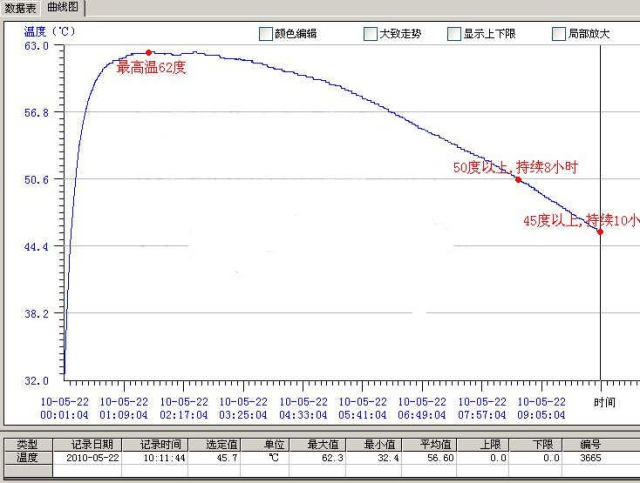Toggle the 大致走势 checkbox
Screen dimensions: 640x483
point(371,33)
